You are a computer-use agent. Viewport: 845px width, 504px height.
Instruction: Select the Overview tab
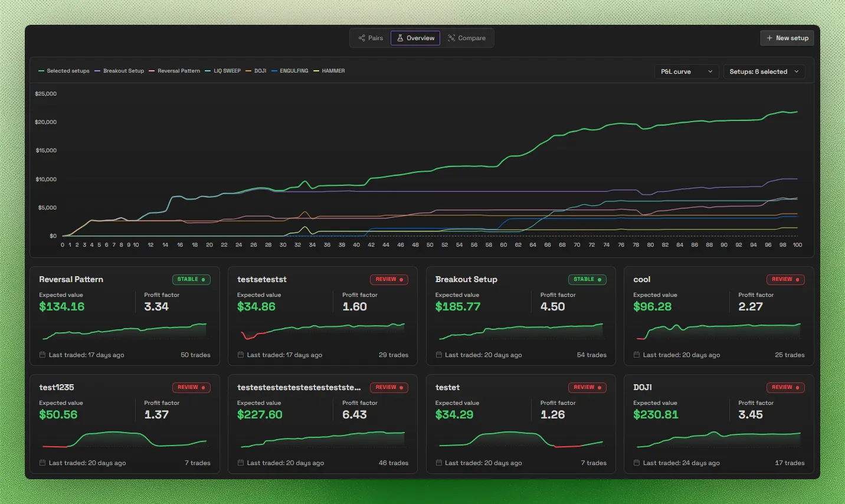[x=415, y=38]
